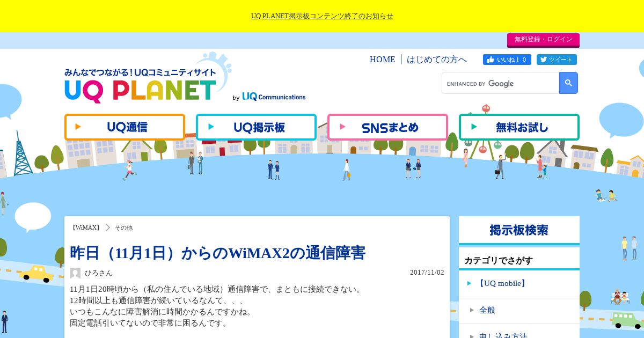This screenshot has width=644, height=338.
Task: Open the UQ掲示板 navigation tab
Action: click(x=256, y=127)
